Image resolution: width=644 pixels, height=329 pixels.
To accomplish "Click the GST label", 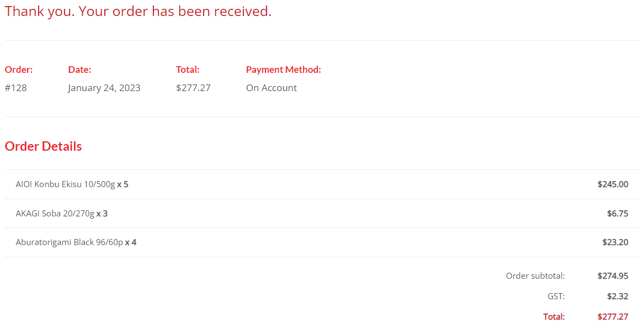I will (x=556, y=296).
